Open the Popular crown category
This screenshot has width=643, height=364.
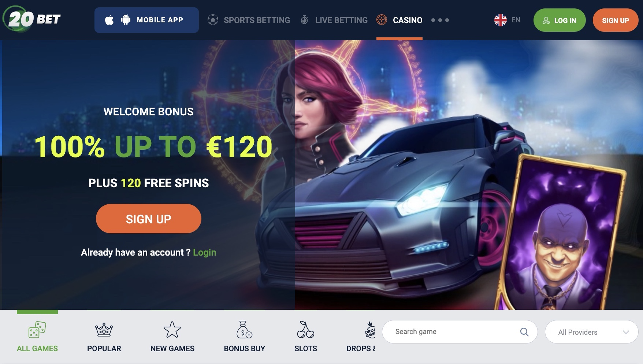pyautogui.click(x=104, y=337)
